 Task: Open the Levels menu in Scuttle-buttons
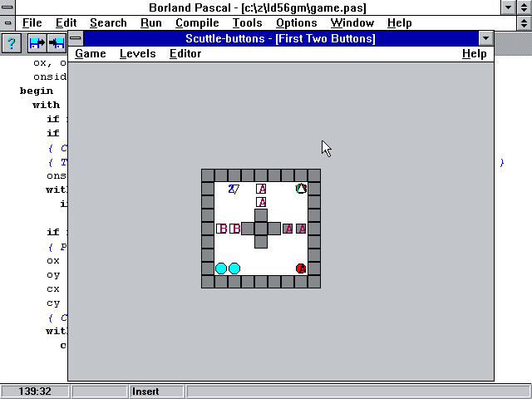(x=138, y=53)
